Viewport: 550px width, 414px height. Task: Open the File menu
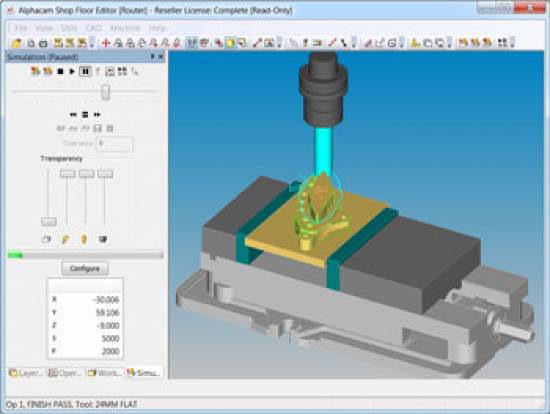click(21, 28)
